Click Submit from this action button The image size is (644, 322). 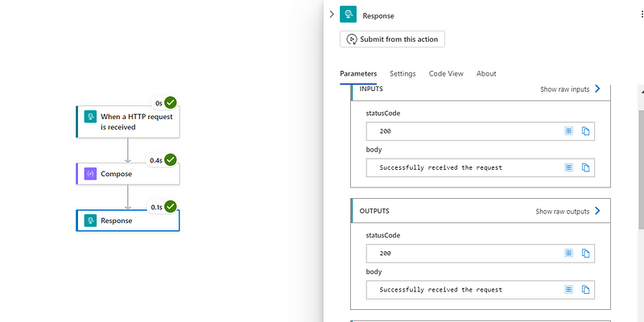[x=392, y=39]
